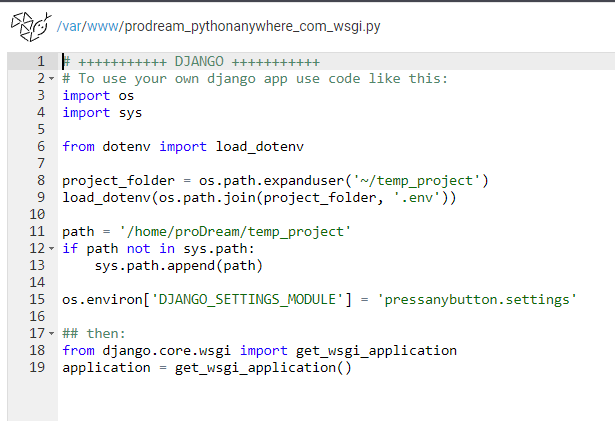Click the DJANGO_SETTINGS_MODULE key text
The width and height of the screenshot is (615, 421).
[247, 300]
